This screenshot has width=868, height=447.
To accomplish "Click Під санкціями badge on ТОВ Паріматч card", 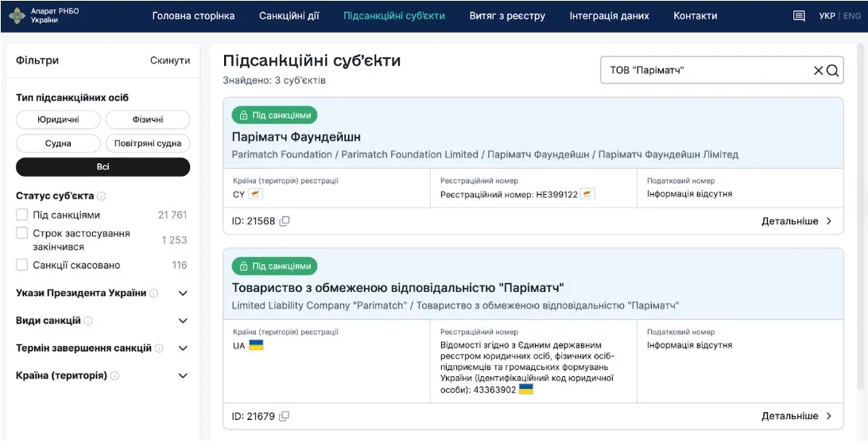I will pos(274,266).
